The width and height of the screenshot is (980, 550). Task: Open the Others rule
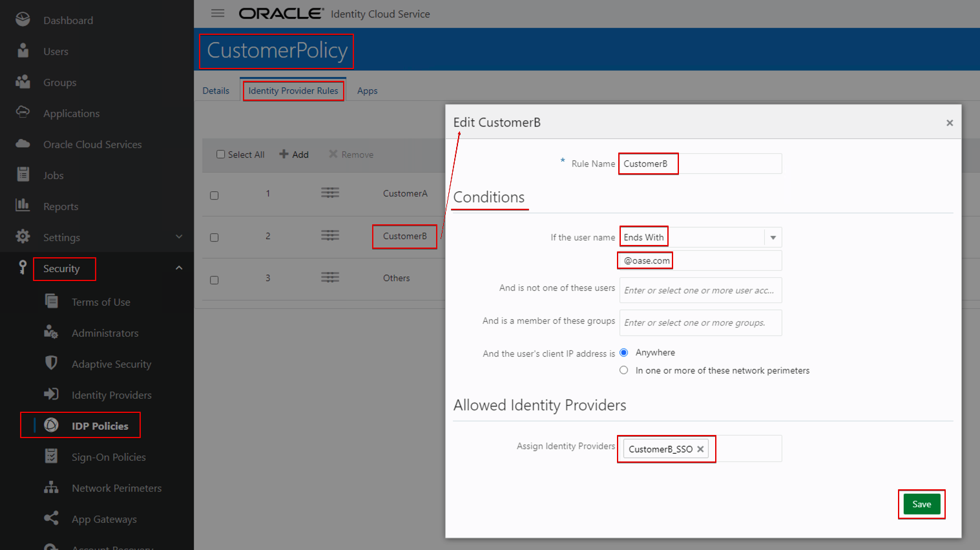[x=397, y=278]
